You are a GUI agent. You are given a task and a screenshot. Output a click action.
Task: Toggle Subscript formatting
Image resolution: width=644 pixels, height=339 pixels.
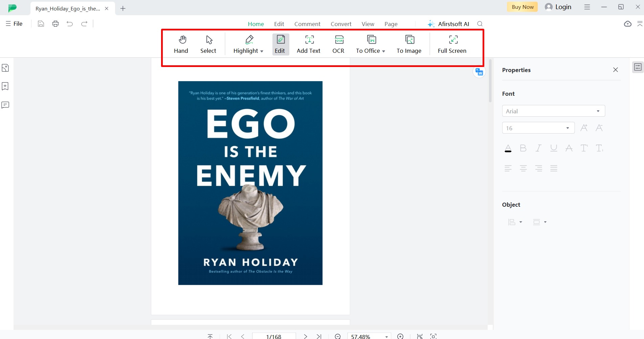[599, 148]
